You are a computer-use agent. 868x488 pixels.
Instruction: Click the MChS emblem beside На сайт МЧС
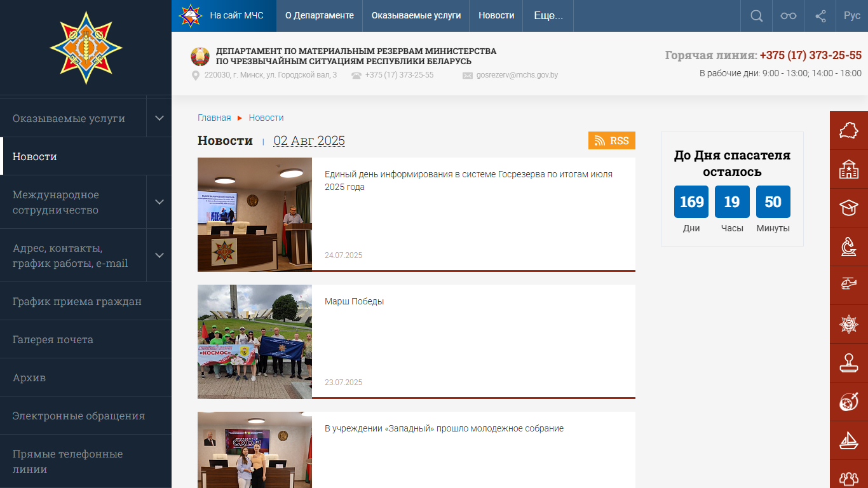pos(190,15)
